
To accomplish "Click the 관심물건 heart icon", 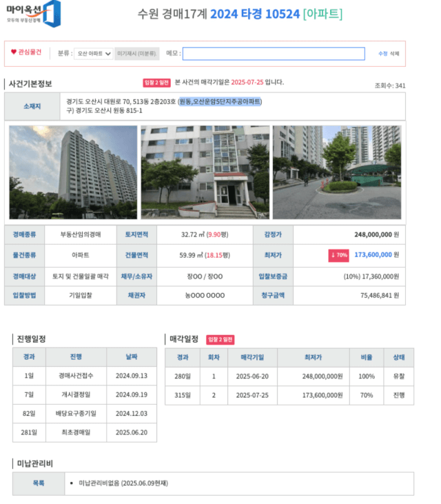I will pos(14,52).
